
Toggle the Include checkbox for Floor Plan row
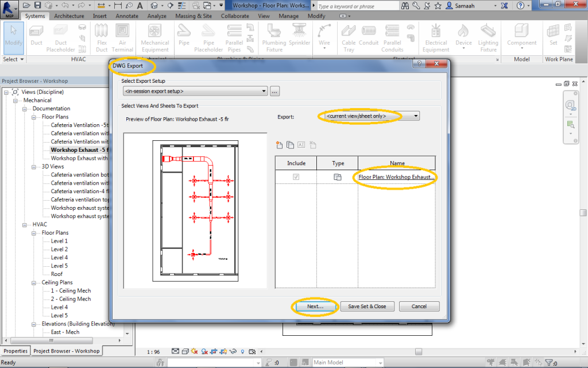coord(296,177)
